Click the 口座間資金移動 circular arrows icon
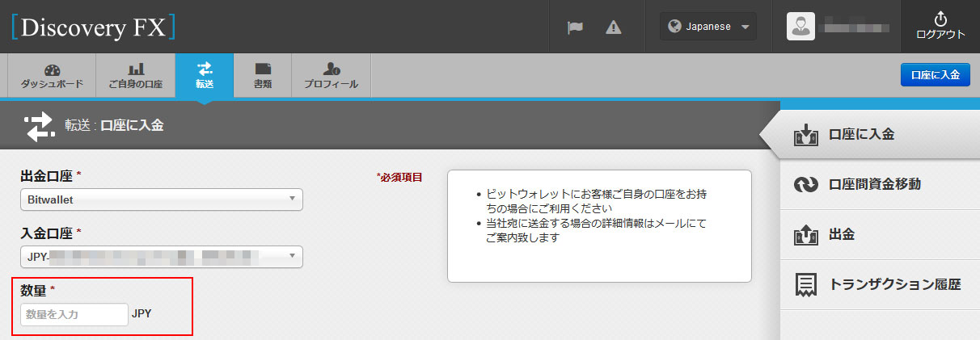 tap(807, 185)
